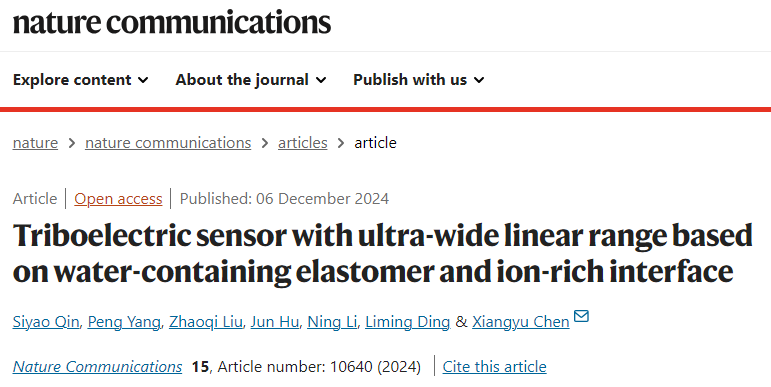Select author Zhaoqi Liu
Screen dimensions: 771x387
206,322
